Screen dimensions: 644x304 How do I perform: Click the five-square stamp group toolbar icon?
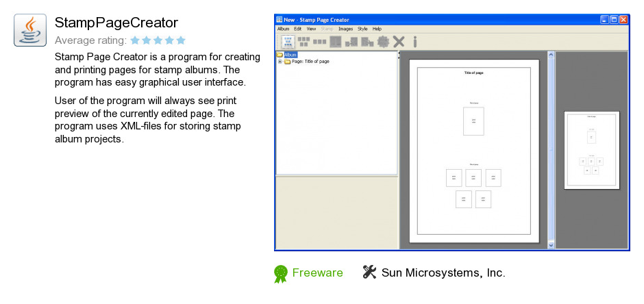(x=304, y=42)
